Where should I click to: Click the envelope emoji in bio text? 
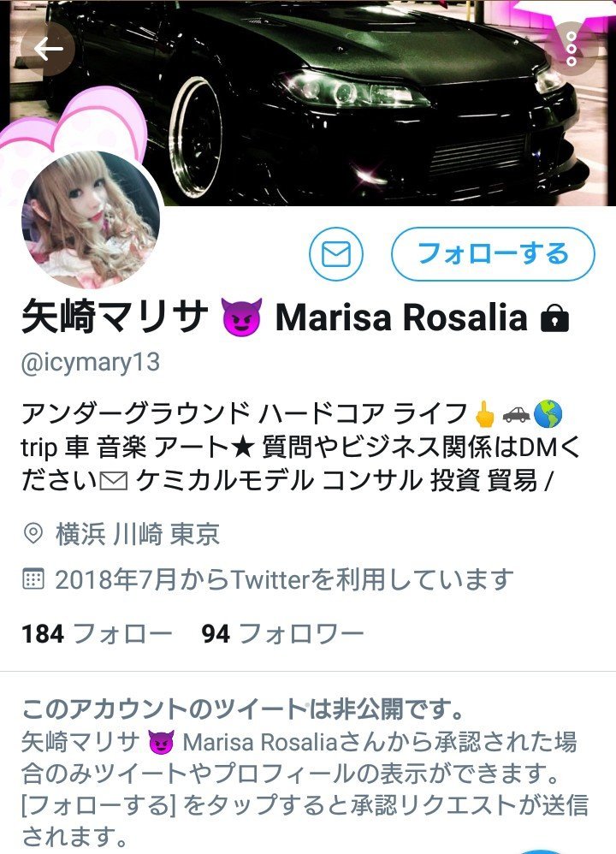pos(114,482)
